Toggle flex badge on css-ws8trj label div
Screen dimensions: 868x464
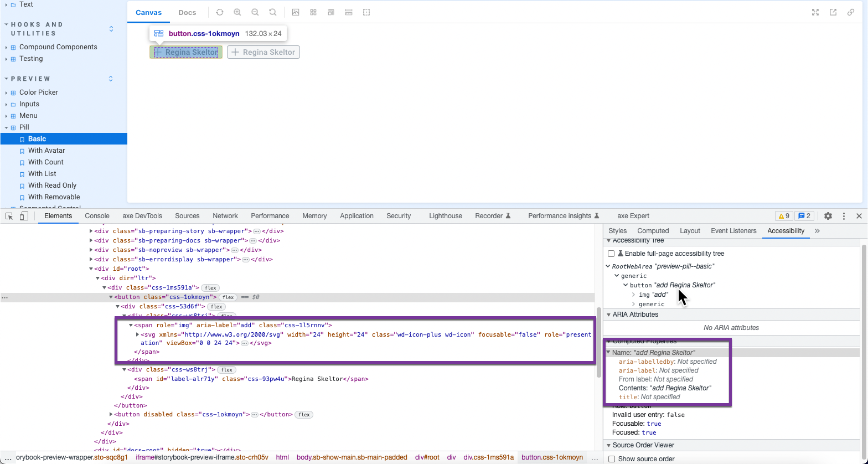coord(226,370)
